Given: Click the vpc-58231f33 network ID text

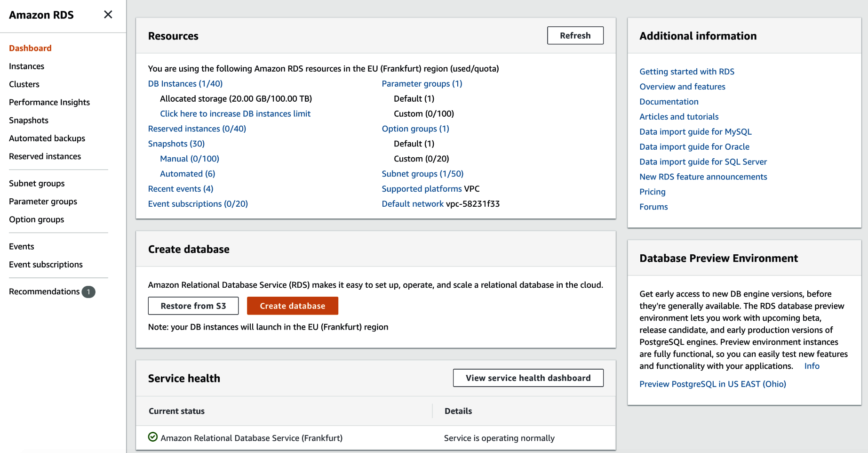Looking at the screenshot, I should coord(472,204).
